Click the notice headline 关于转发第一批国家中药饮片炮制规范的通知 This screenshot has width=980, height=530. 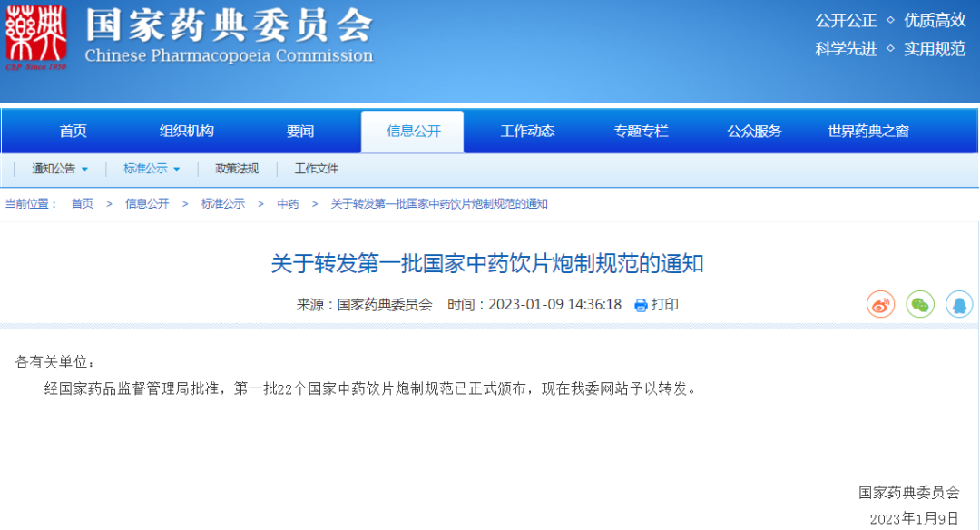[x=487, y=264]
